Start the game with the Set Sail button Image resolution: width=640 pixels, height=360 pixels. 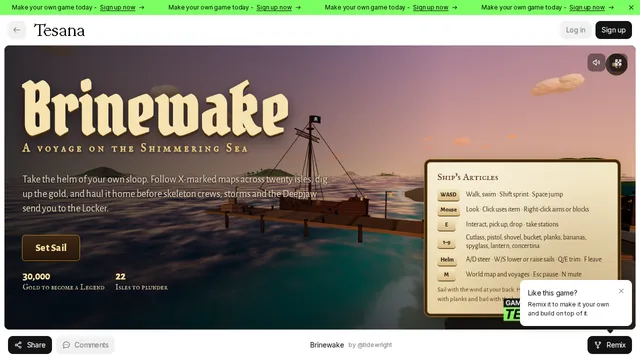51,248
